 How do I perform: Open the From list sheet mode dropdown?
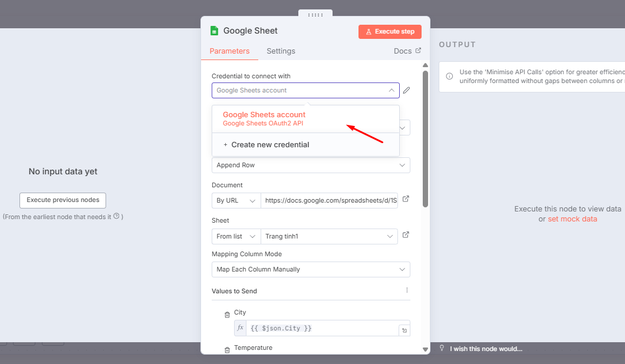[x=236, y=237]
